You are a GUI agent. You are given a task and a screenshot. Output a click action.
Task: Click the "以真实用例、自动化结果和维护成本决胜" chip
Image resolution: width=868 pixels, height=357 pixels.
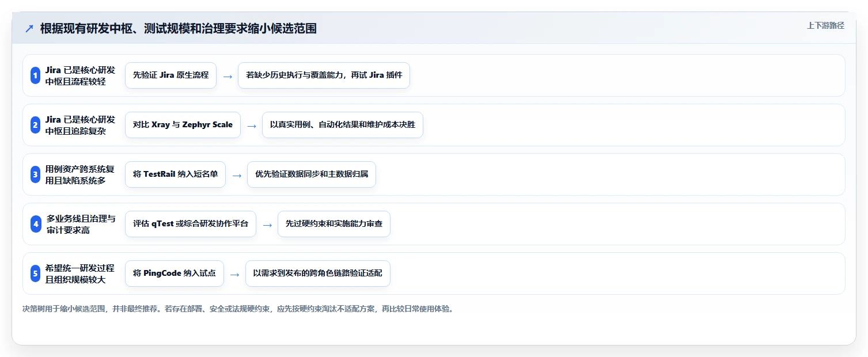click(342, 125)
